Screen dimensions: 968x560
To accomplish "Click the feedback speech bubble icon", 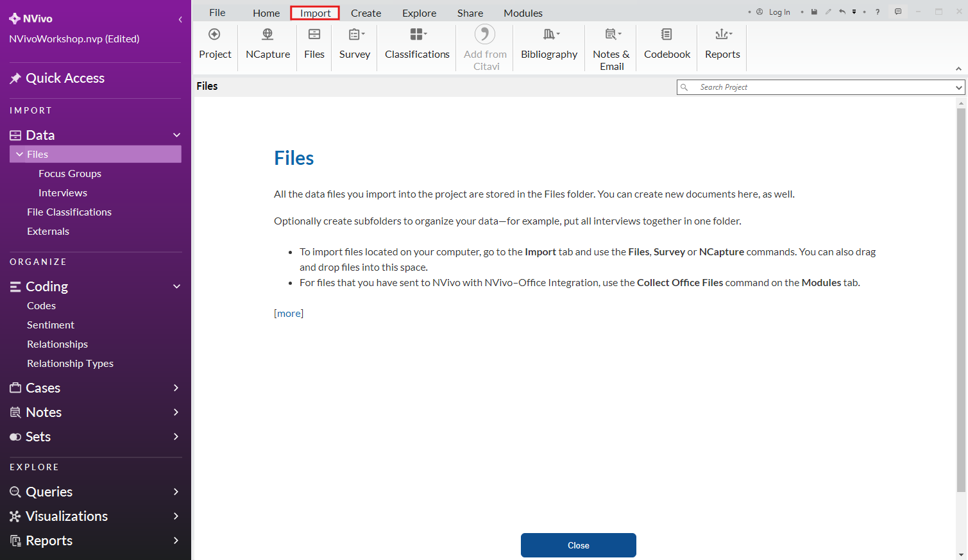I will (898, 12).
